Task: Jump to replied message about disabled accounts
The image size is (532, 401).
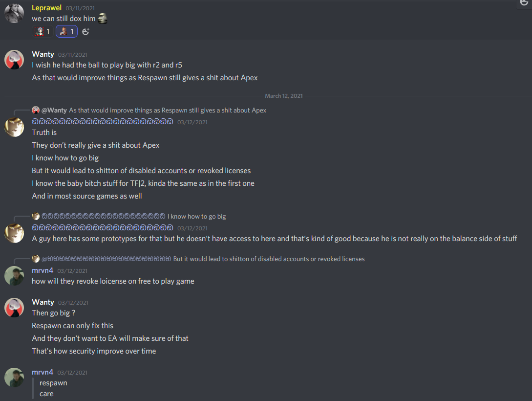Action: tap(269, 259)
